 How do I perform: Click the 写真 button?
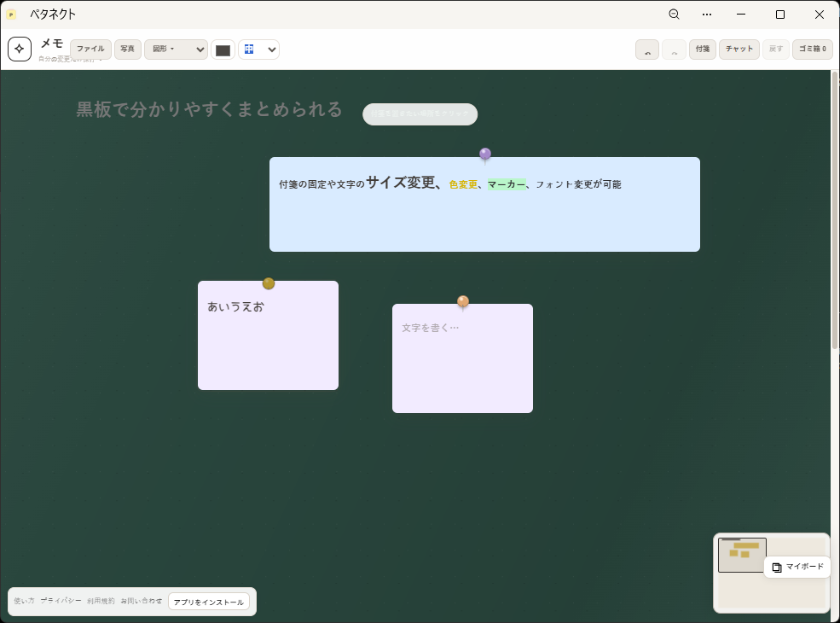[x=128, y=49]
